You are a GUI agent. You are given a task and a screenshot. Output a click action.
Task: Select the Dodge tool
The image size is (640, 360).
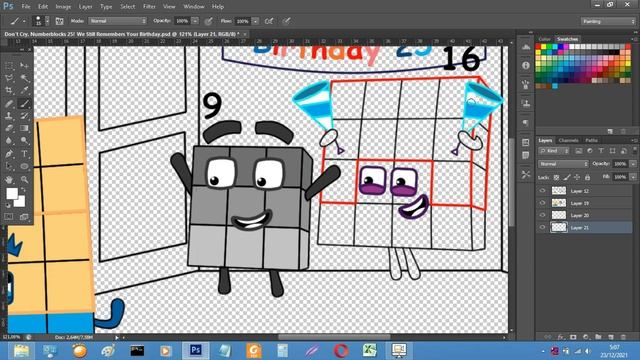point(24,141)
